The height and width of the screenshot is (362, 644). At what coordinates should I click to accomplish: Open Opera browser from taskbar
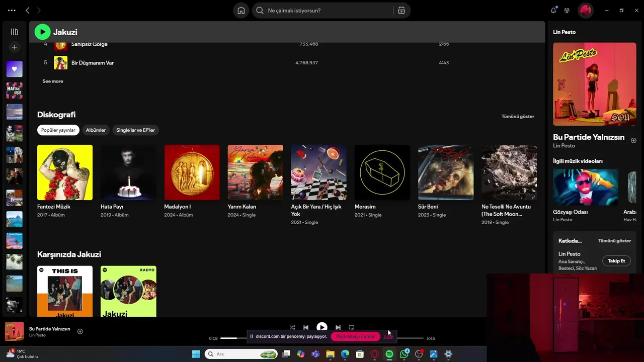pyautogui.click(x=374, y=354)
